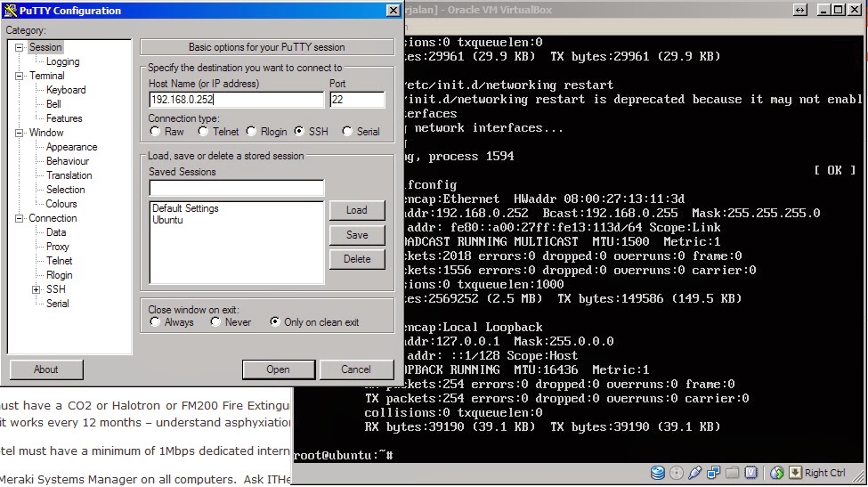Open the Behaviour category

click(68, 161)
